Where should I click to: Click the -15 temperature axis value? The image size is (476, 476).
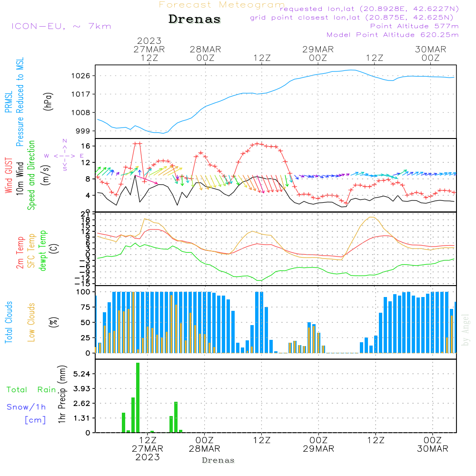pos(82,284)
